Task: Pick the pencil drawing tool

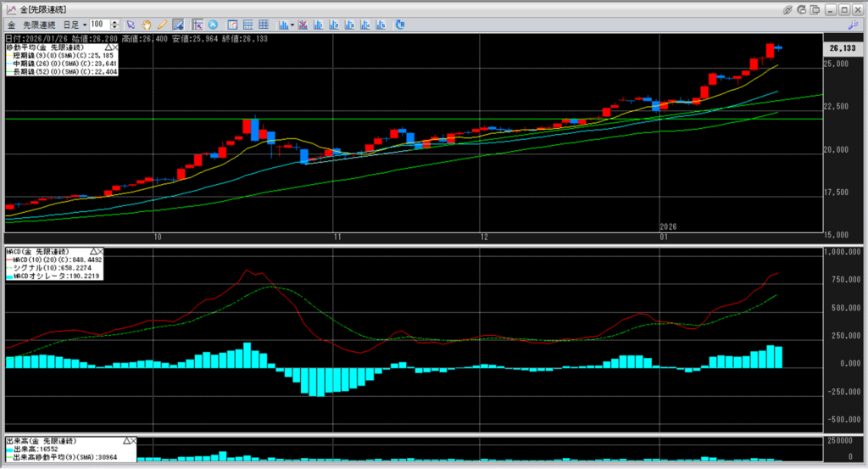Action: pyautogui.click(x=161, y=25)
